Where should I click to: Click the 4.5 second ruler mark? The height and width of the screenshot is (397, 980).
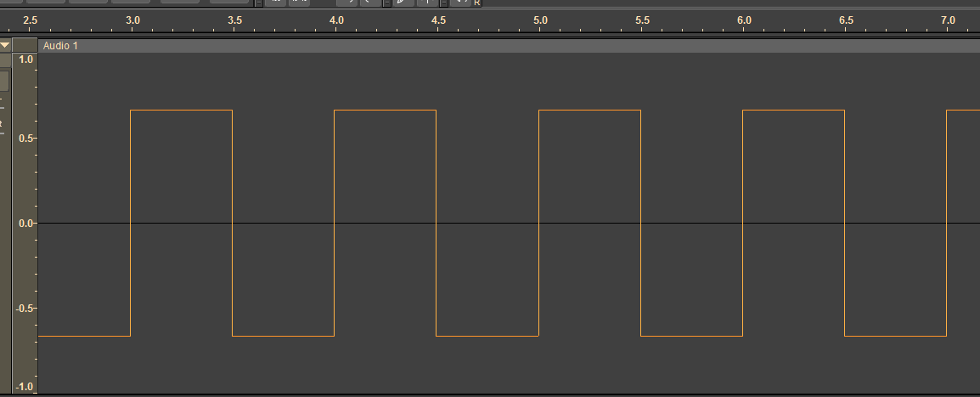click(x=438, y=20)
